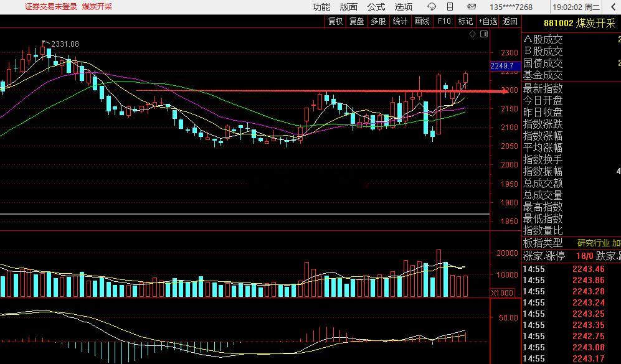This screenshot has height=364, width=621.
Task: Select the 画线 drawing tool button
Action: coord(422,21)
